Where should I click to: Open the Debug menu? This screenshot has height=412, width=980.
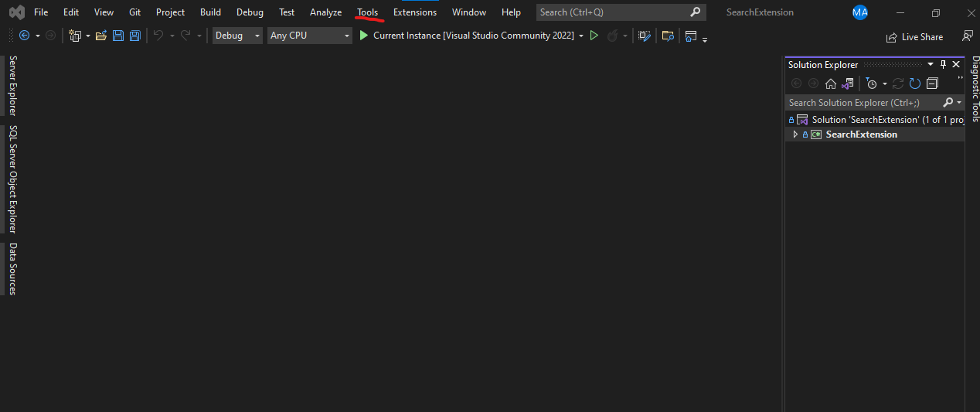pos(250,12)
